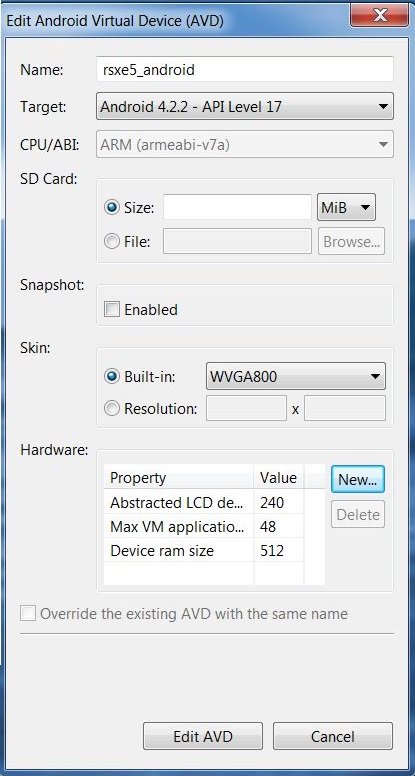Image resolution: width=415 pixels, height=776 pixels.
Task: Click the Name field containing rsxe5_android
Action: pos(245,69)
